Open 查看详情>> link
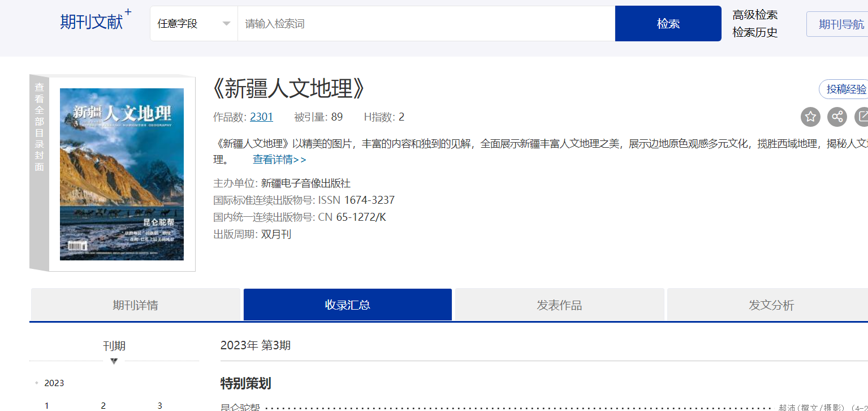The height and width of the screenshot is (411, 868). coord(279,160)
